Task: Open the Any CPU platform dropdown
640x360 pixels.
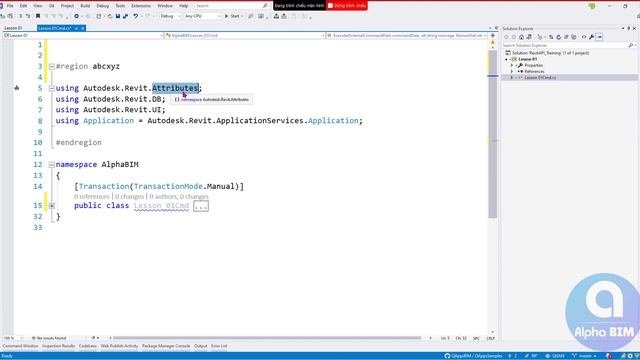Action: [202, 16]
